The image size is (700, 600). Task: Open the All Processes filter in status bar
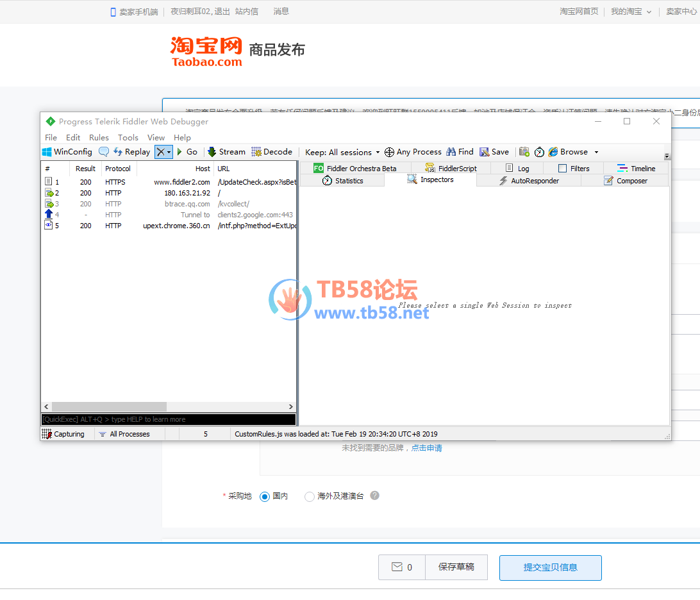coord(125,434)
